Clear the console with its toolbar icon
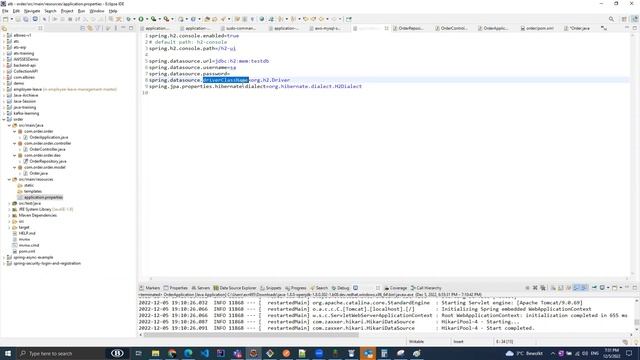The image size is (640, 360). point(553,288)
